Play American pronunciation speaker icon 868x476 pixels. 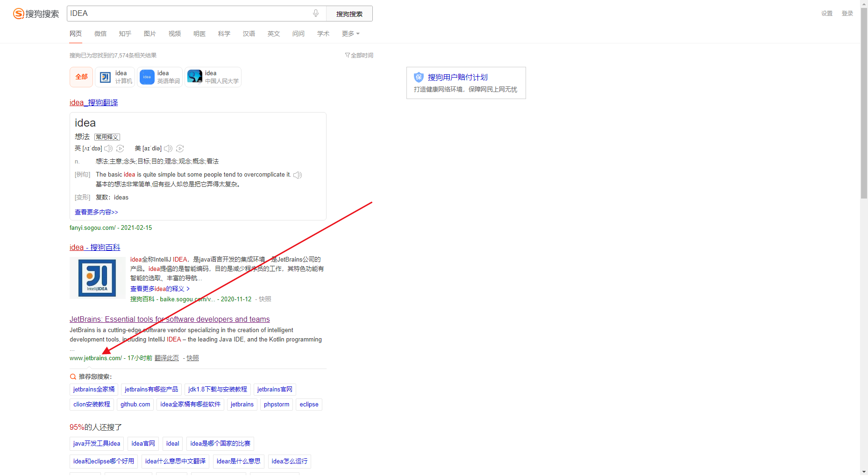pyautogui.click(x=168, y=149)
